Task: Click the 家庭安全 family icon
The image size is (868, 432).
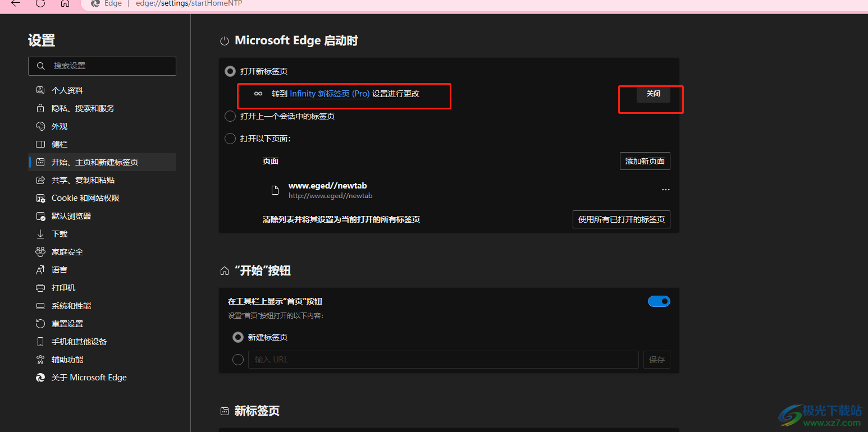Action: pos(40,252)
